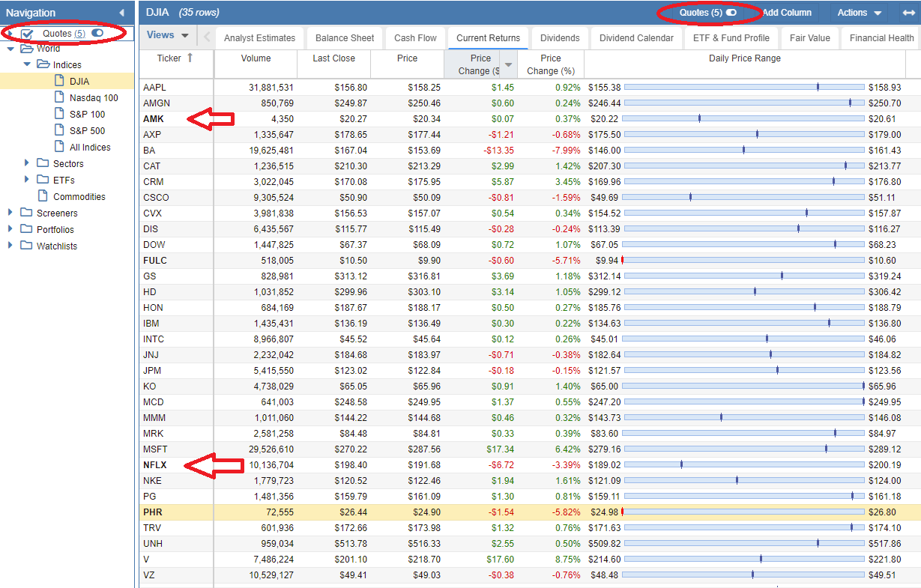Click the DJIA (35 rows) table title
Image resolution: width=921 pixels, height=588 pixels.
click(182, 13)
